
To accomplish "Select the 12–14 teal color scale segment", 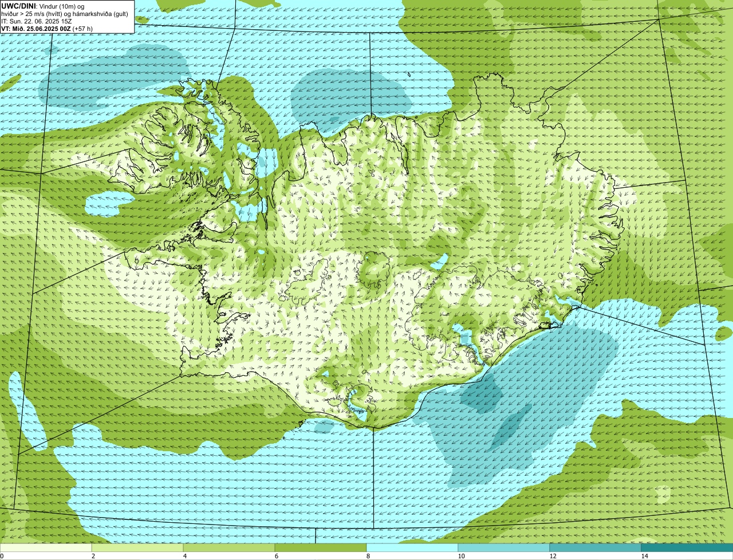I will point(596,547).
